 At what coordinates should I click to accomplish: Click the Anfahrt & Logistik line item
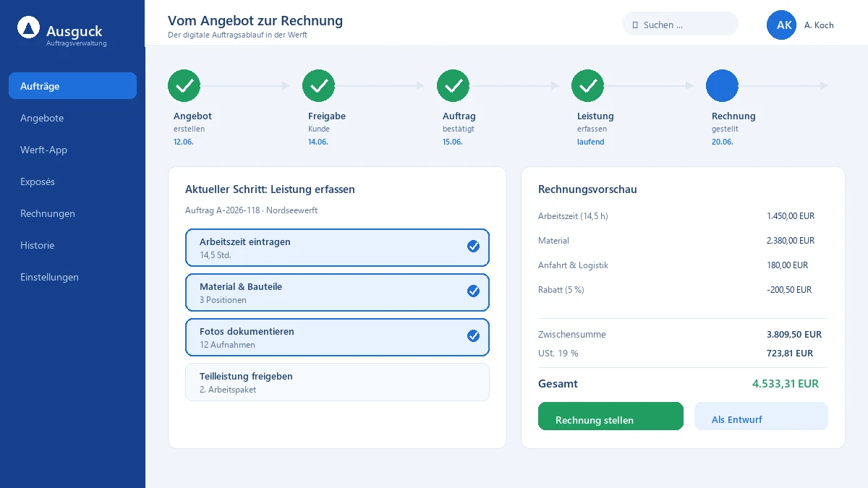(x=573, y=265)
